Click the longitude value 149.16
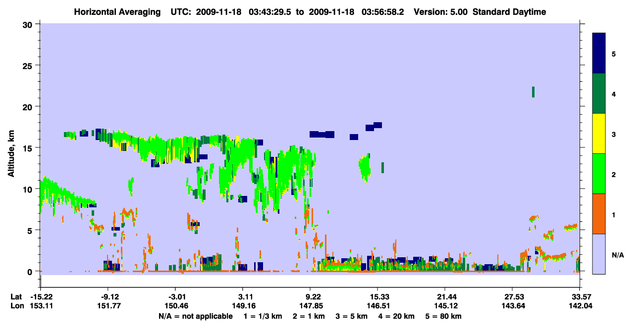Screen dimensions: 644x330 (243, 306)
